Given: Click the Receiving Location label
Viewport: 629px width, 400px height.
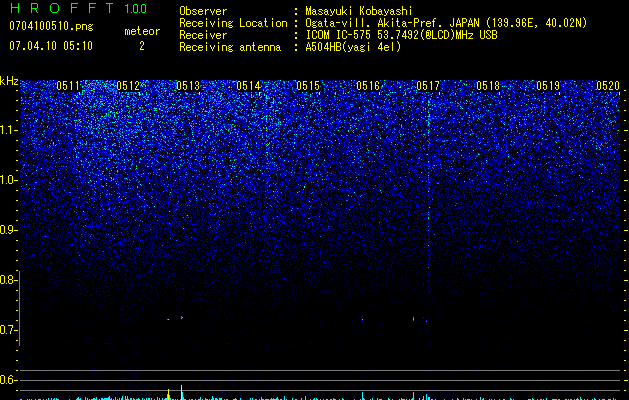Looking at the screenshot, I should coord(233,23).
